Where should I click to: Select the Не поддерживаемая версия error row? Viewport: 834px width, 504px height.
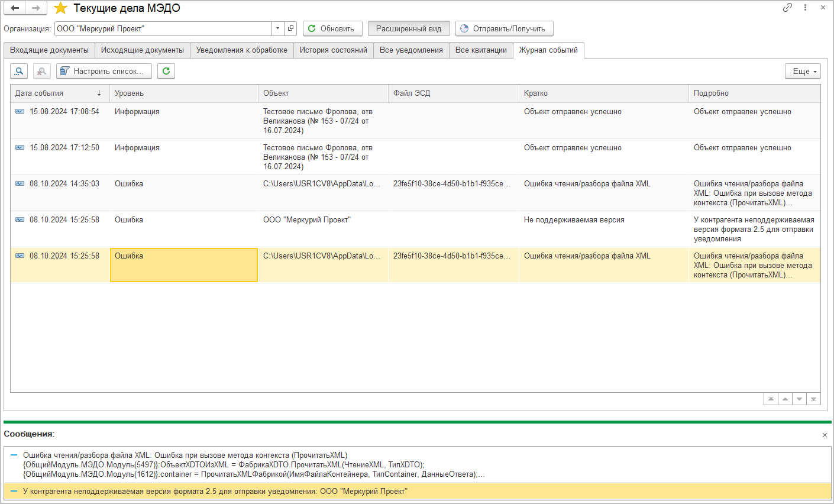point(574,220)
